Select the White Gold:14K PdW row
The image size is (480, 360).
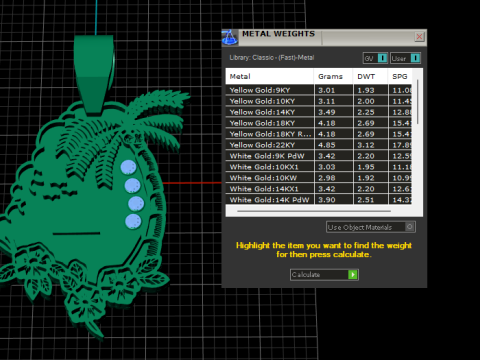coord(319,200)
